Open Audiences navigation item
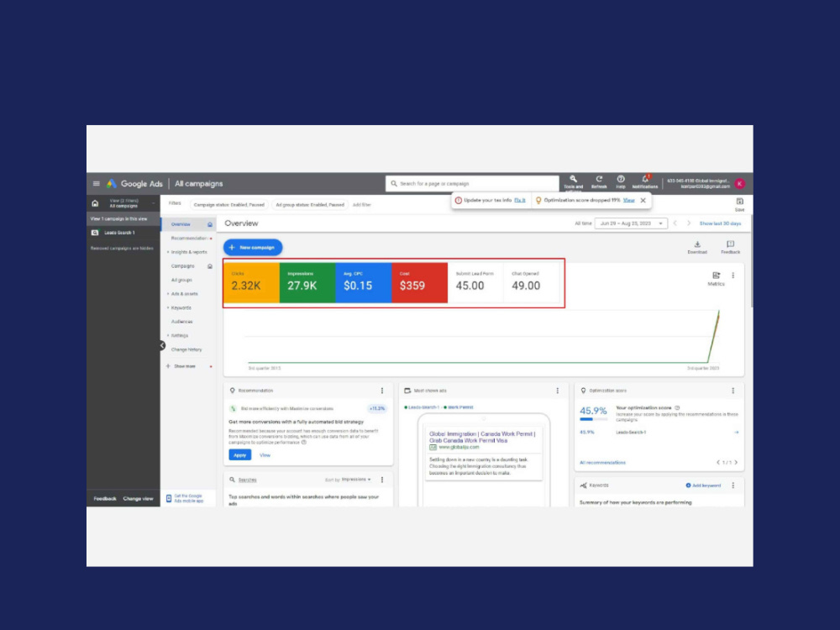 click(x=181, y=322)
